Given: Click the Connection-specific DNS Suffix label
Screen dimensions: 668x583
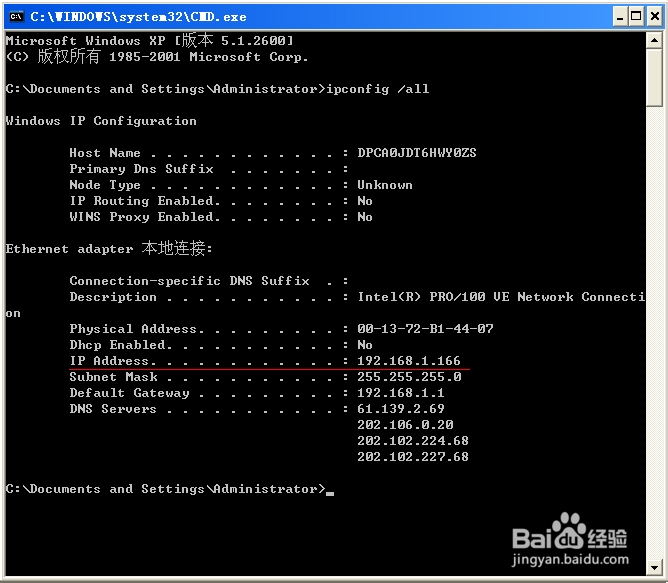Looking at the screenshot, I should [x=190, y=281].
